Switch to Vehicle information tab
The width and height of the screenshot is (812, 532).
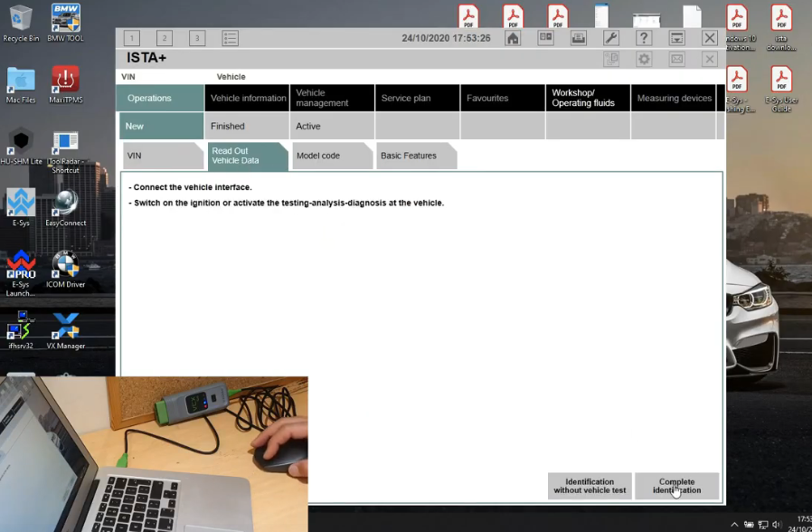247,98
